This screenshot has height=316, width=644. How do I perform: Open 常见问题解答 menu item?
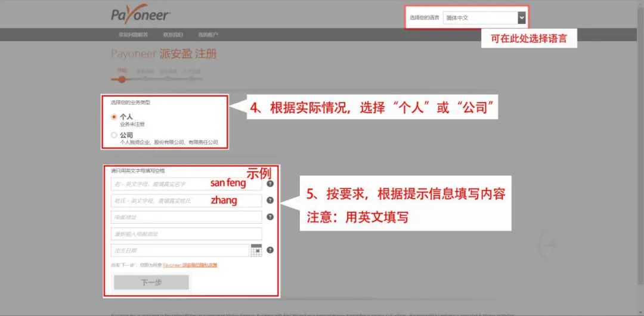pos(133,35)
